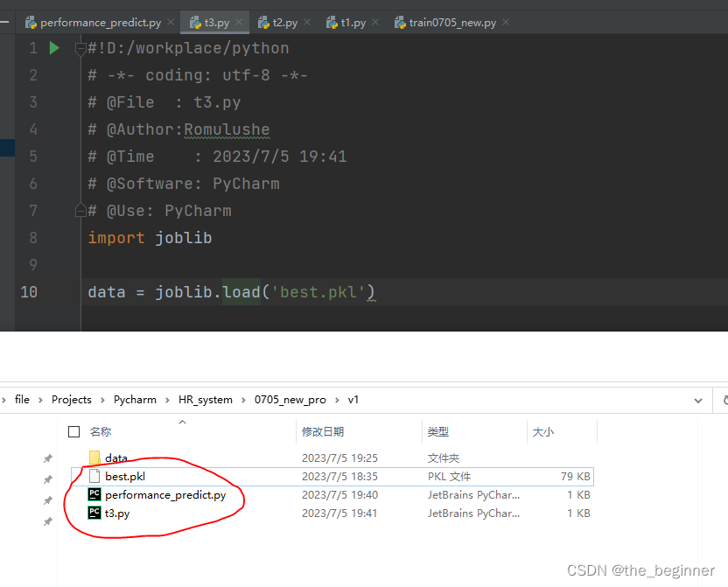This screenshot has width=728, height=587.
Task: Toggle the select-all checkbox in the file list header
Action: tap(74, 430)
